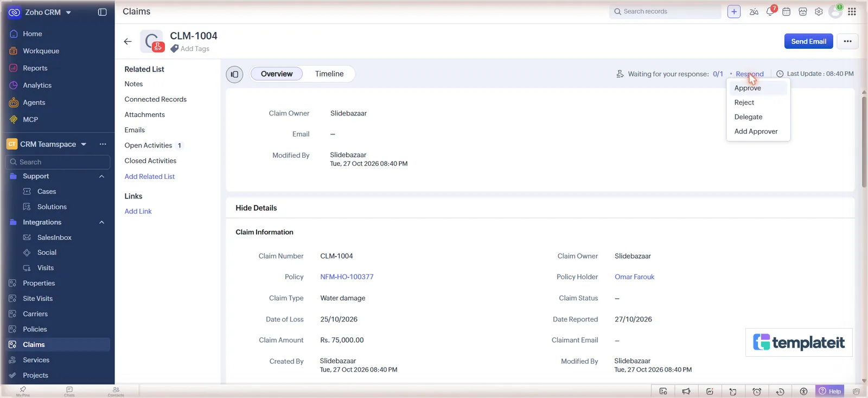
Task: Collapse the Support folder chevron
Action: [101, 176]
